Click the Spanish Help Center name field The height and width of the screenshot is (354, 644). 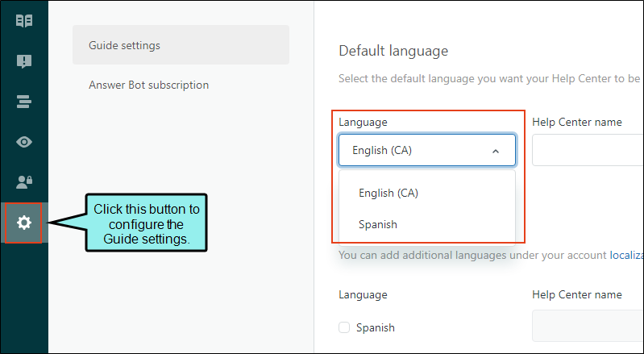(588, 326)
